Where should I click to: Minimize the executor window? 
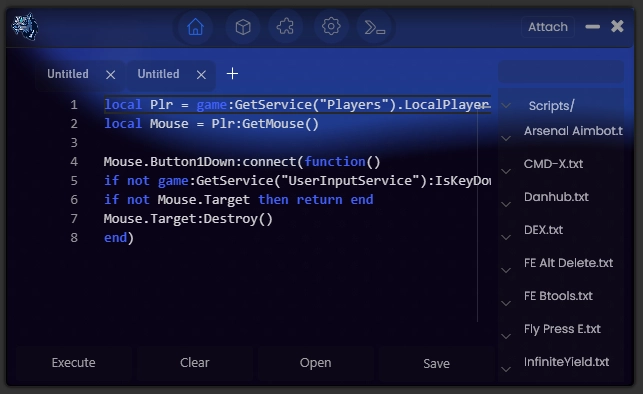pos(593,27)
